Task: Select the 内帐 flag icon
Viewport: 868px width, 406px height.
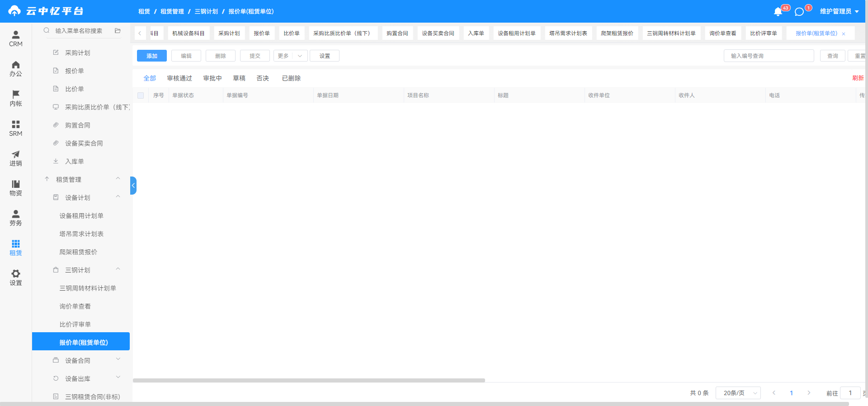Action: point(15,94)
